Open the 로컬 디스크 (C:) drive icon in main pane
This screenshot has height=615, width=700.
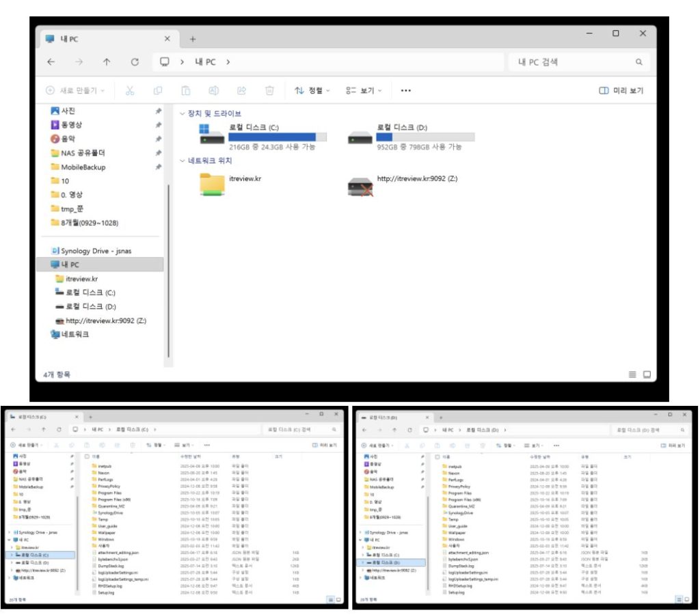211,135
